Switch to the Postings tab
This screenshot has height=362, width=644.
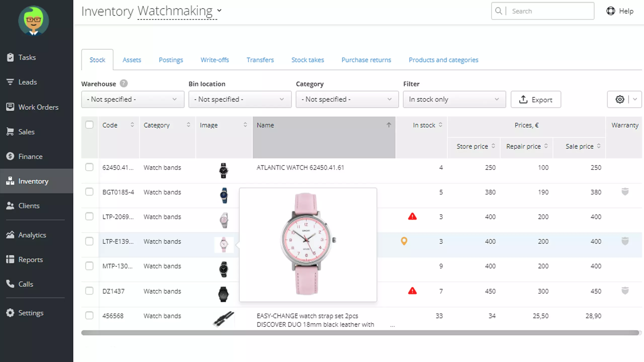coord(171,60)
